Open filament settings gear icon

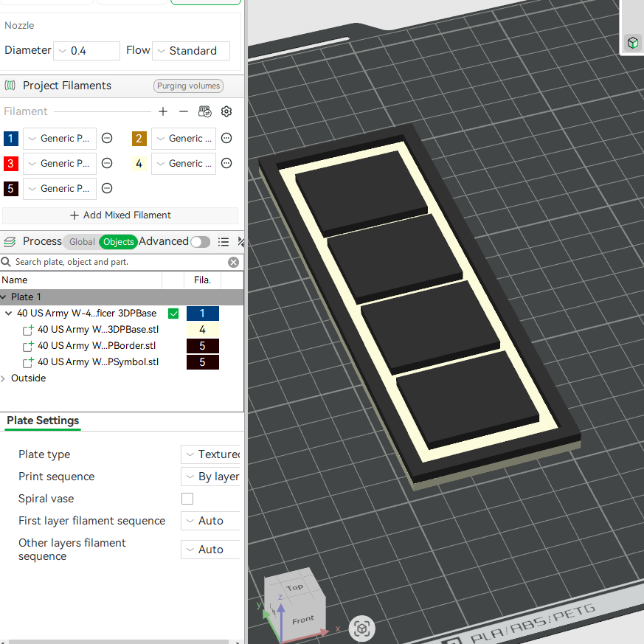[226, 111]
